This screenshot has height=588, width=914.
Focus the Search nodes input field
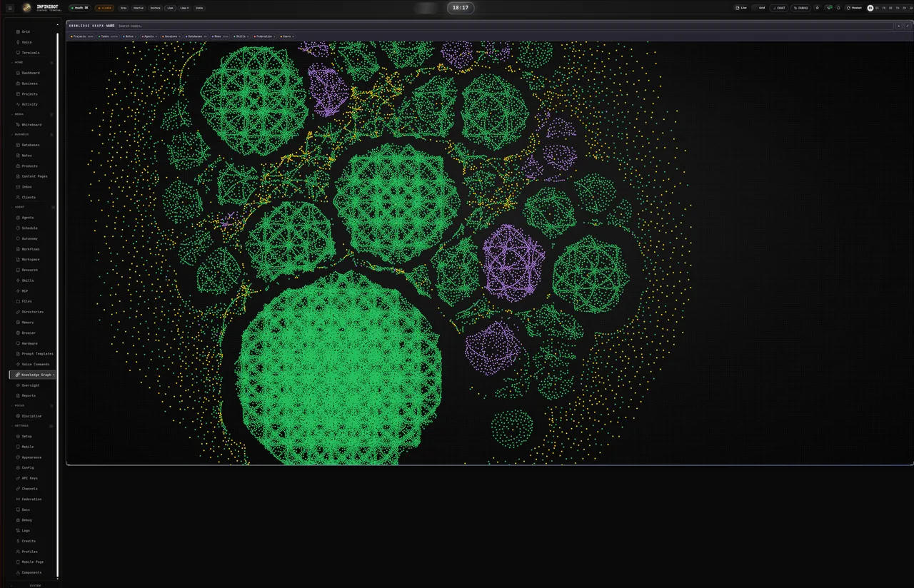coord(505,26)
